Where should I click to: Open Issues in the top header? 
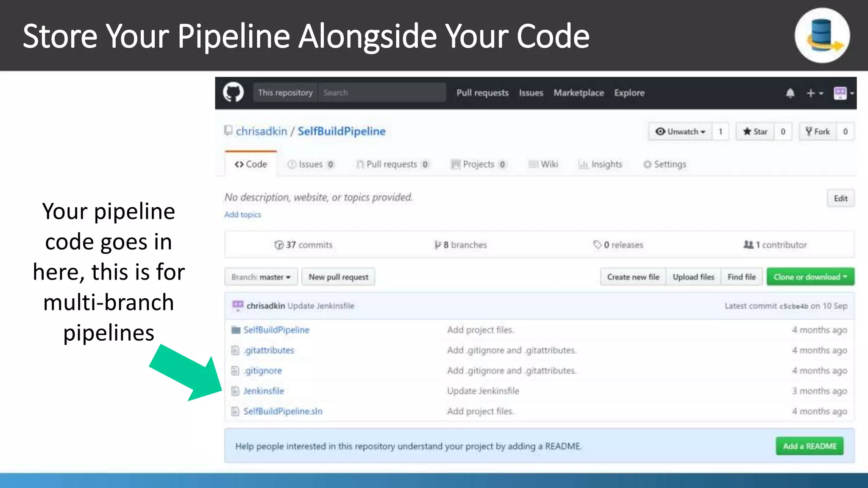coord(531,93)
